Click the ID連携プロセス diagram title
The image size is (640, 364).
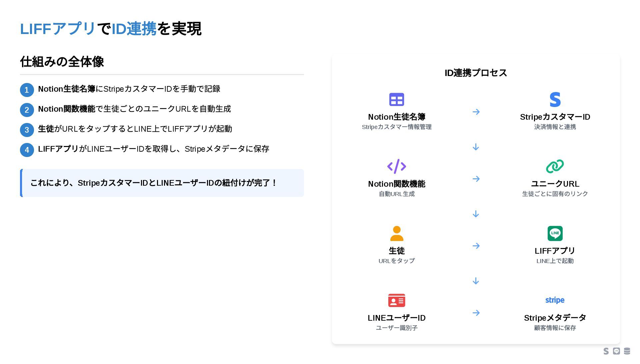pyautogui.click(x=476, y=73)
